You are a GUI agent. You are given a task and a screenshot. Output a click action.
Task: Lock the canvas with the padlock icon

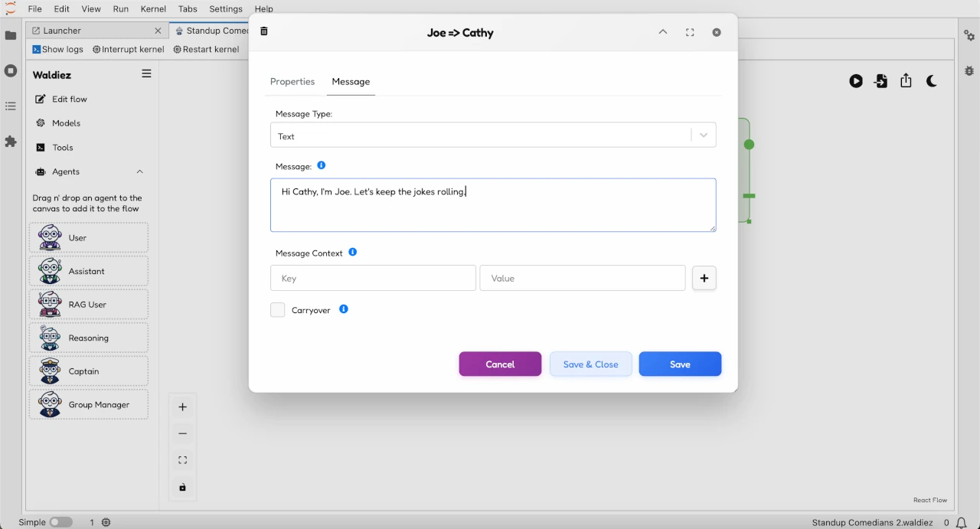click(182, 487)
